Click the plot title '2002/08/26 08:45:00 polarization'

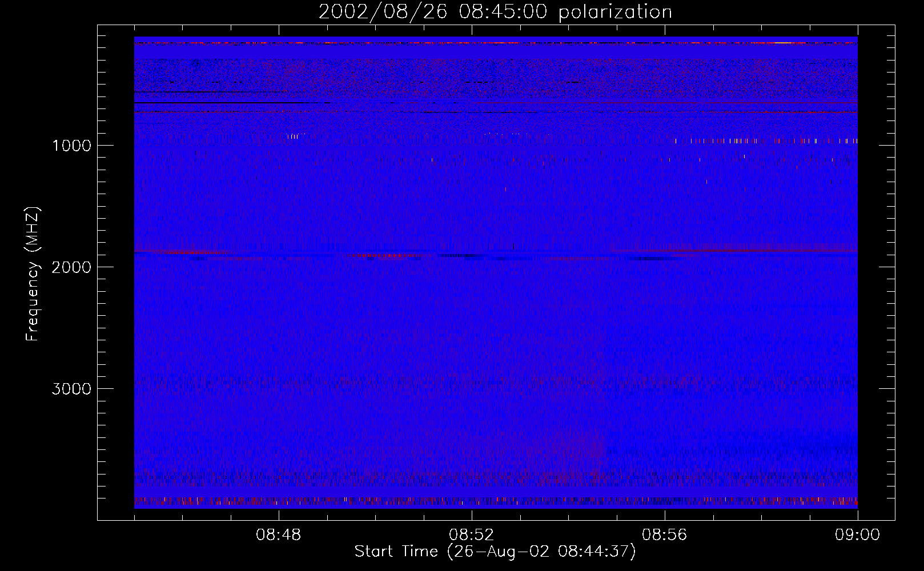click(x=495, y=12)
